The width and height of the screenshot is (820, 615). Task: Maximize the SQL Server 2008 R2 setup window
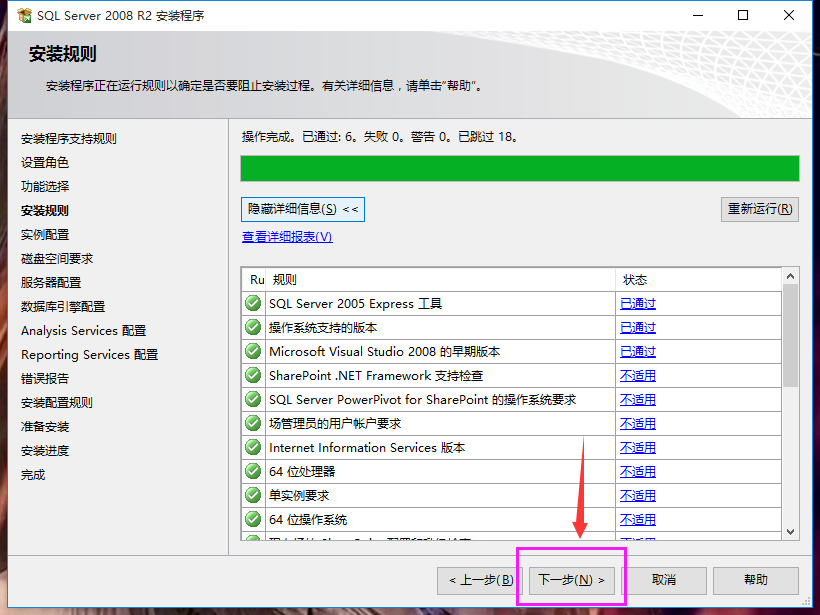point(743,15)
